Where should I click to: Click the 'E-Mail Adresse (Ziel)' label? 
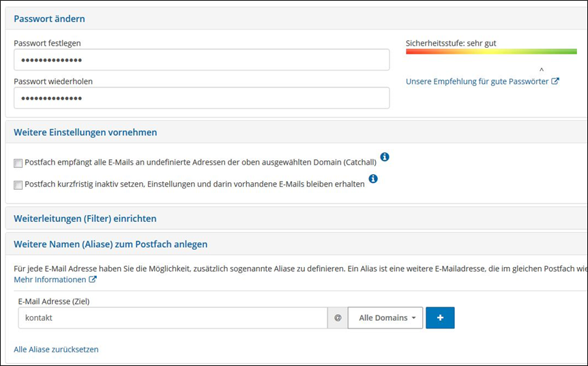pyautogui.click(x=54, y=301)
